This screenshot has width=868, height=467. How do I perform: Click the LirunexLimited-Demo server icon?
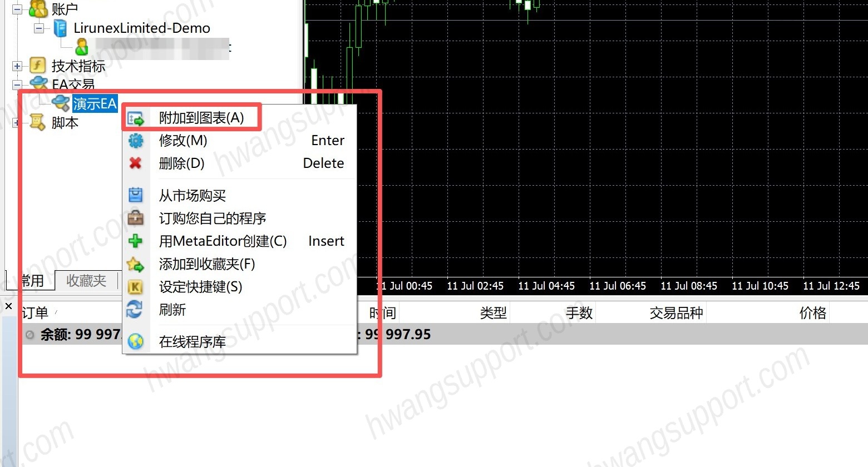pyautogui.click(x=60, y=28)
